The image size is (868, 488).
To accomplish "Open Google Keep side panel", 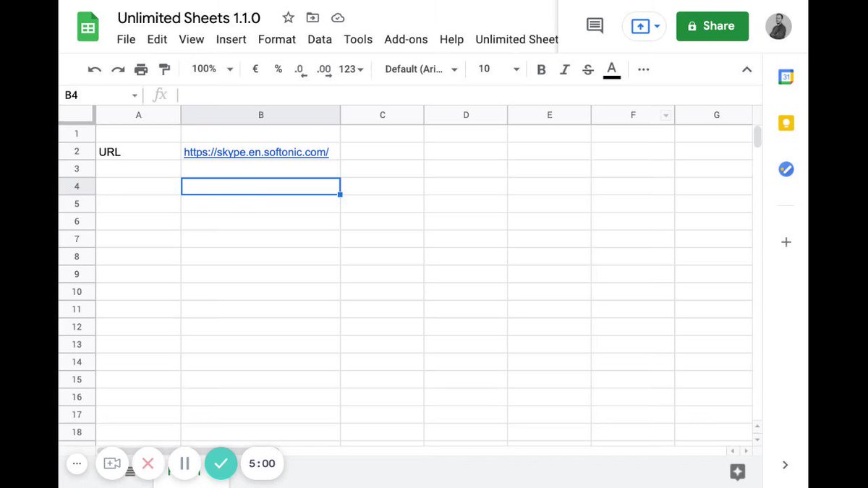I will coord(786,123).
